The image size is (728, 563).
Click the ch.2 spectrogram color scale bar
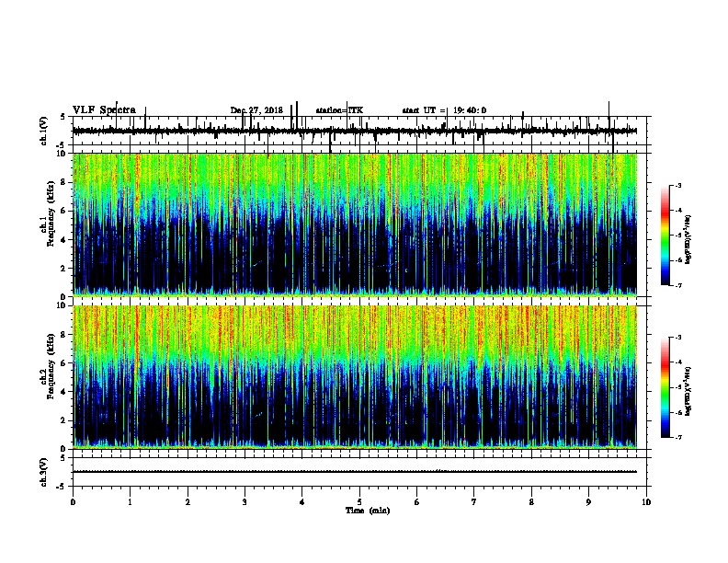(x=665, y=387)
